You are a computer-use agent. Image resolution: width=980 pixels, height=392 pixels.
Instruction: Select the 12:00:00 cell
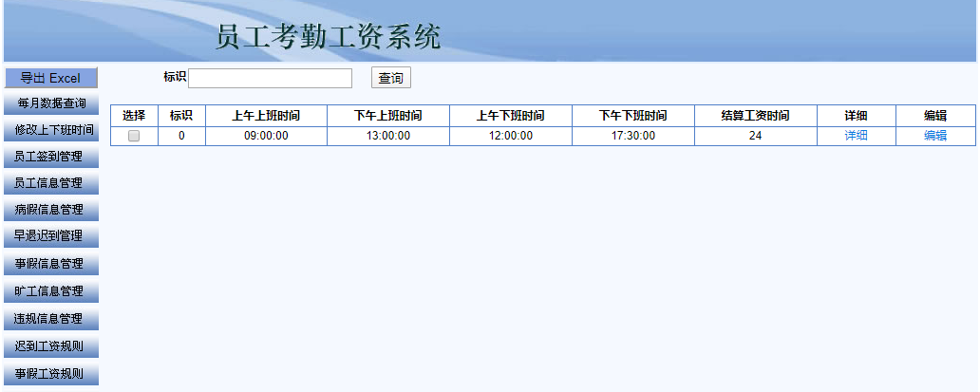(511, 136)
